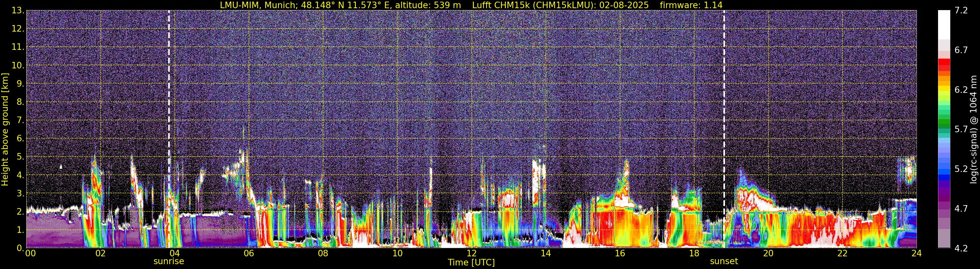This screenshot has height=269, width=980.
Task: Click the time axis tick "10"
Action: [x=397, y=253]
